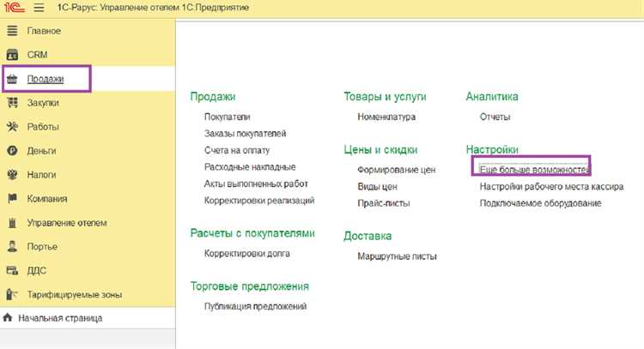This screenshot has width=644, height=349.
Task: Select the Продажи section
Action: click(x=46, y=79)
